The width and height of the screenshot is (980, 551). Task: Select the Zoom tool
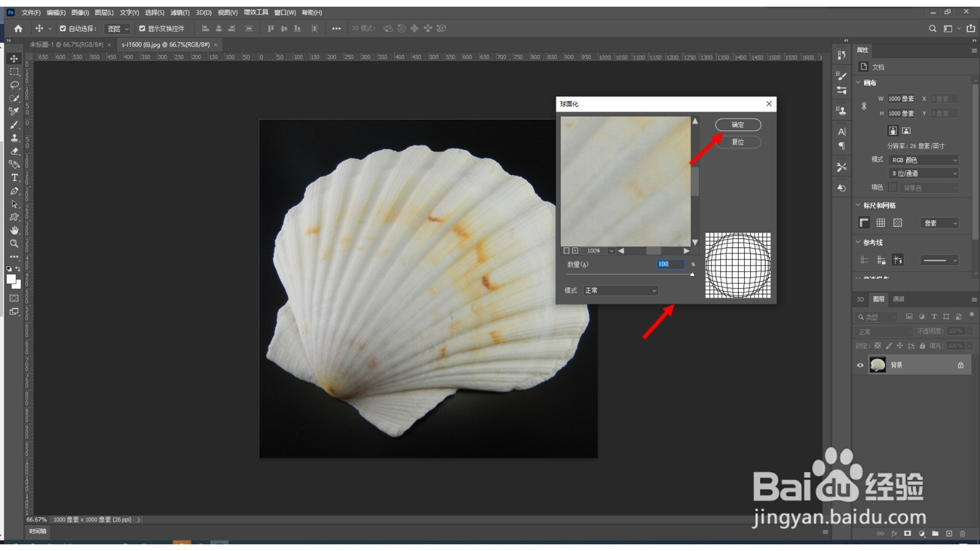click(14, 244)
